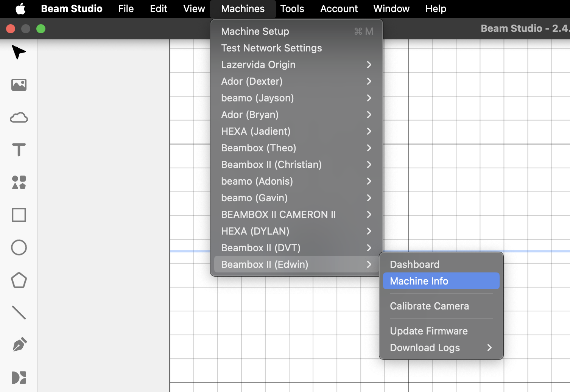Click the red close window button

click(11, 29)
